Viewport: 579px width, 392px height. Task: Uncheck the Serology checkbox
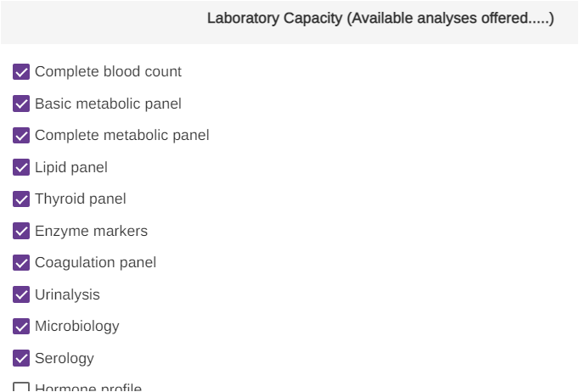[x=22, y=358]
